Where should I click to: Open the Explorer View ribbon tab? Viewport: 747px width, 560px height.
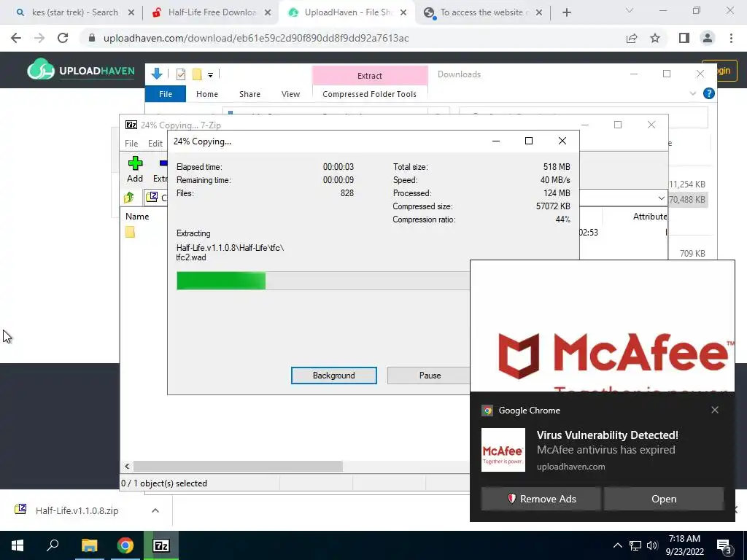tap(290, 94)
